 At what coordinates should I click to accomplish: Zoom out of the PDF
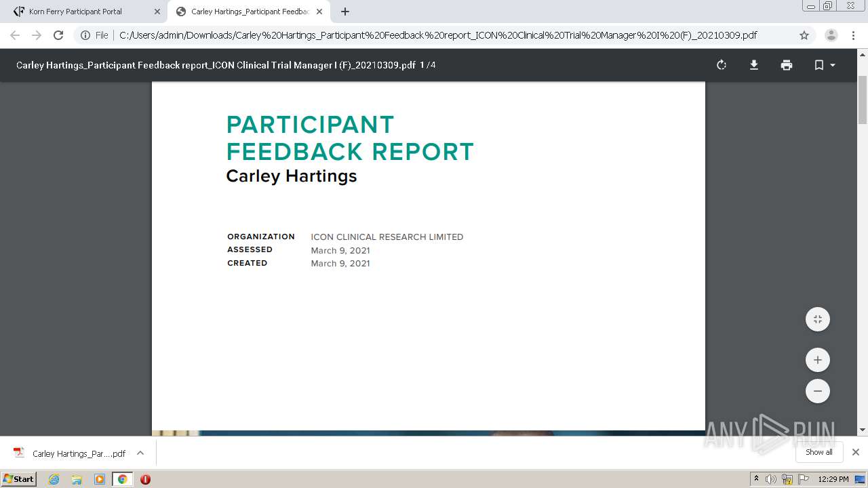pyautogui.click(x=818, y=391)
